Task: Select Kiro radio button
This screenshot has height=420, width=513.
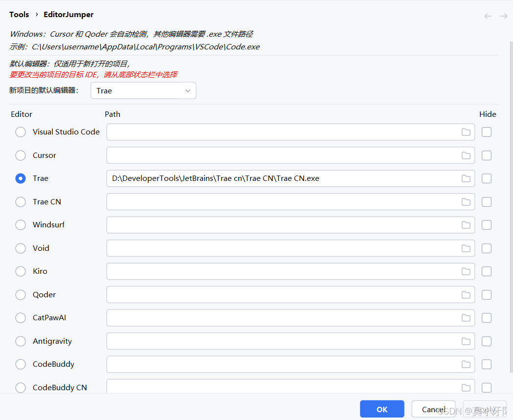Action: [x=21, y=271]
